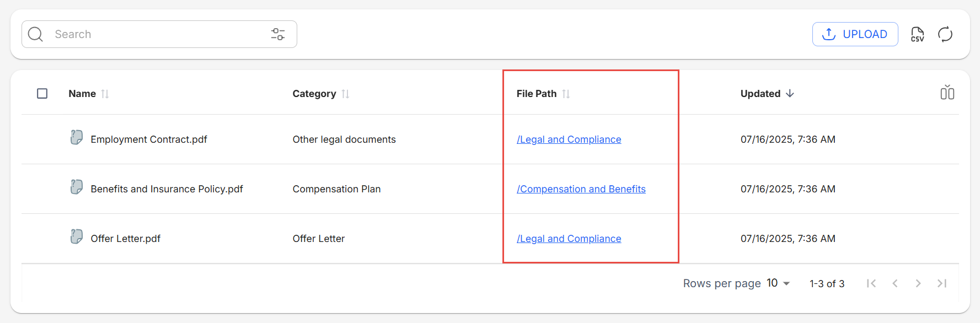This screenshot has width=980, height=323.
Task: Sort the table by File Path
Action: (x=566, y=94)
